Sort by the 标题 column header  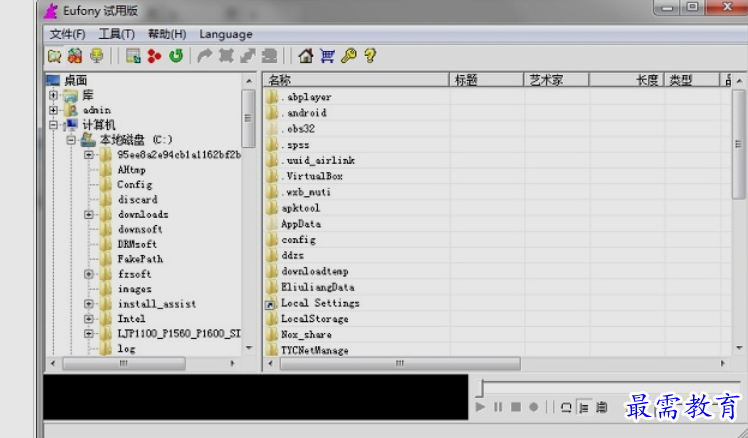(487, 80)
